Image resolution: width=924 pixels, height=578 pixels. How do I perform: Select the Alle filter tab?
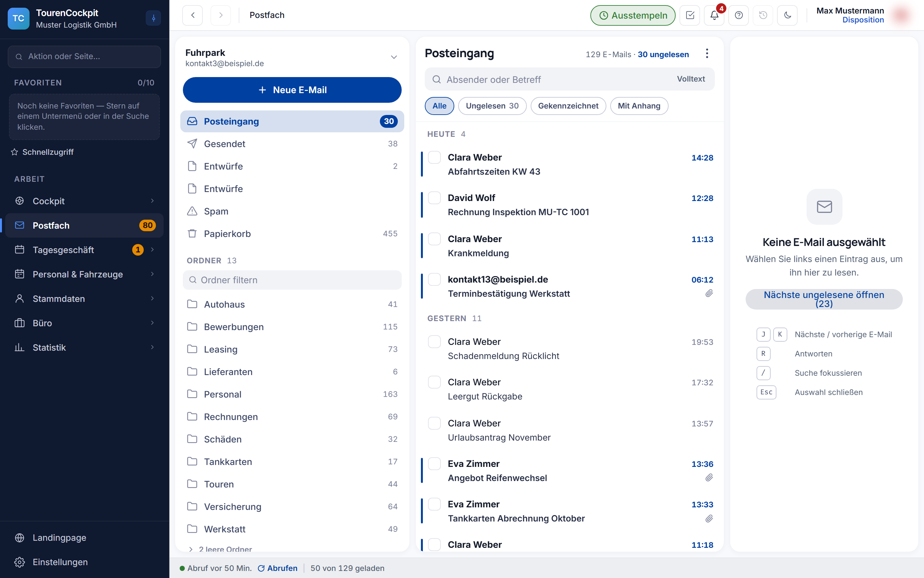(439, 106)
